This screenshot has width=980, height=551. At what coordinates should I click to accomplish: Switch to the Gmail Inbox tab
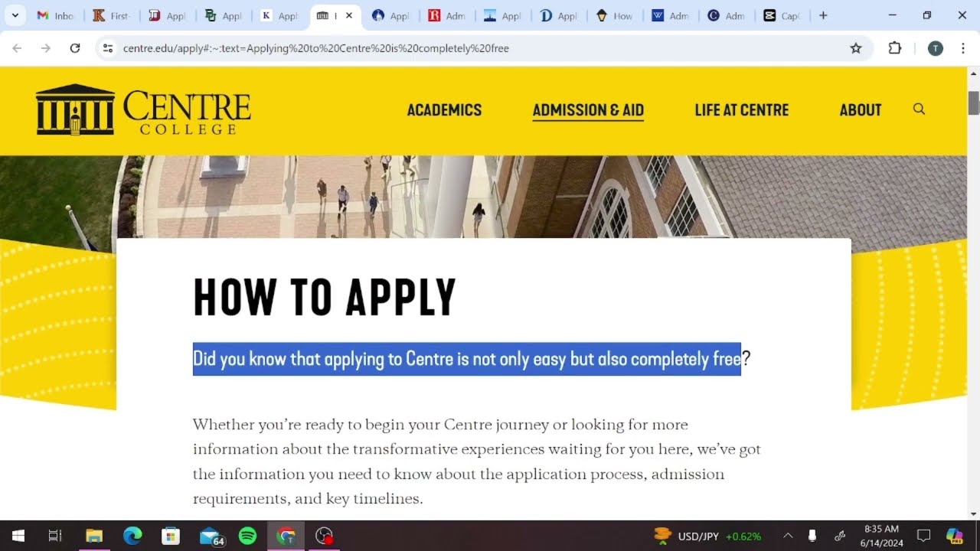55,15
